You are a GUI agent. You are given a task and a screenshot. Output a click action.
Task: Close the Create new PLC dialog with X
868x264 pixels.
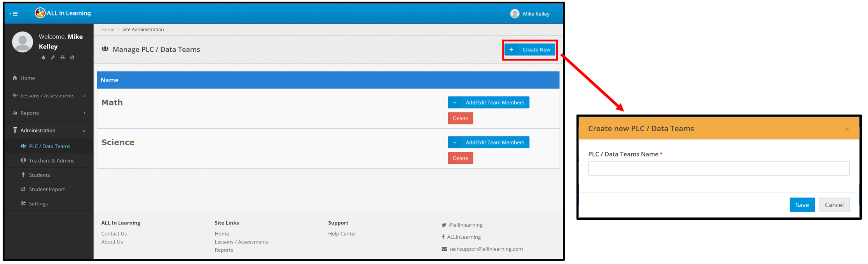[x=847, y=129]
